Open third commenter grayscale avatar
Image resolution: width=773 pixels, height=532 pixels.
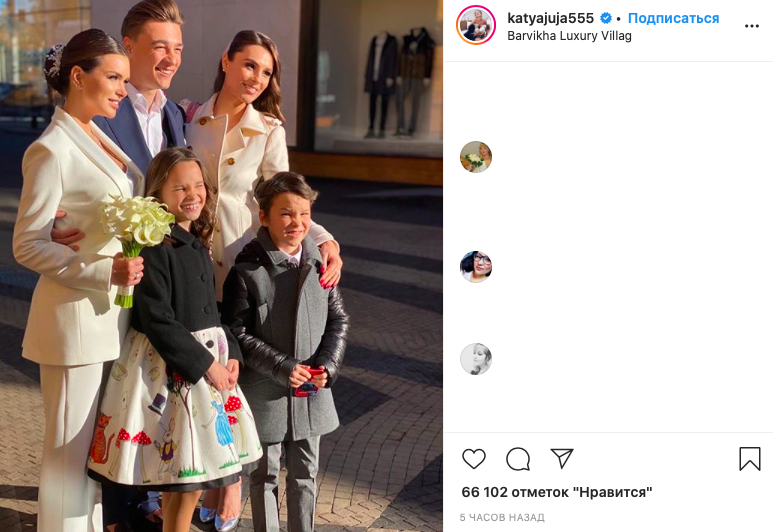click(476, 359)
